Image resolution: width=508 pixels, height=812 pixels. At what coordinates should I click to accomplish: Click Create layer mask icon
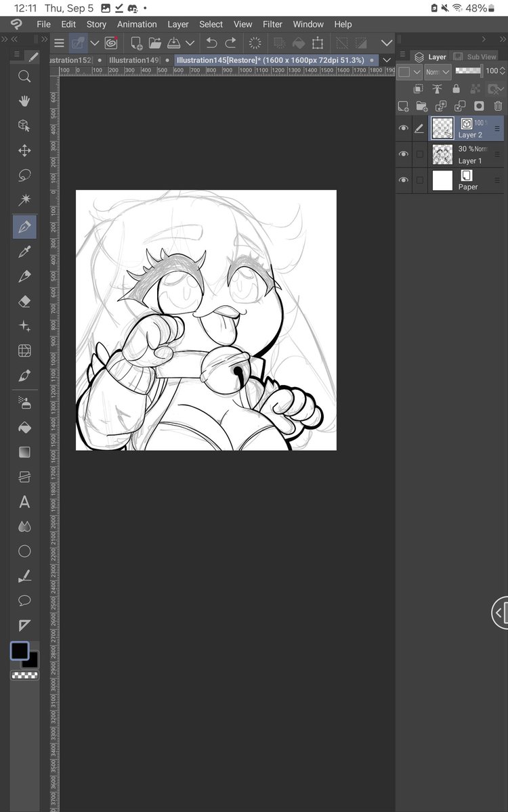pos(479,106)
